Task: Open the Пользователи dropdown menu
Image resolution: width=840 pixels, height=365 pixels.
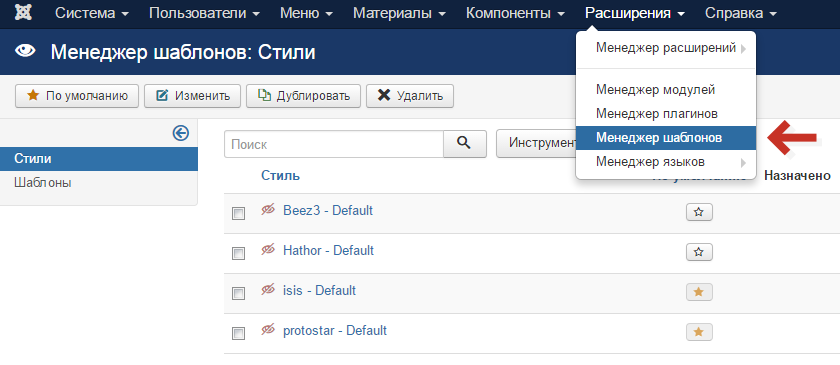Action: 205,13
